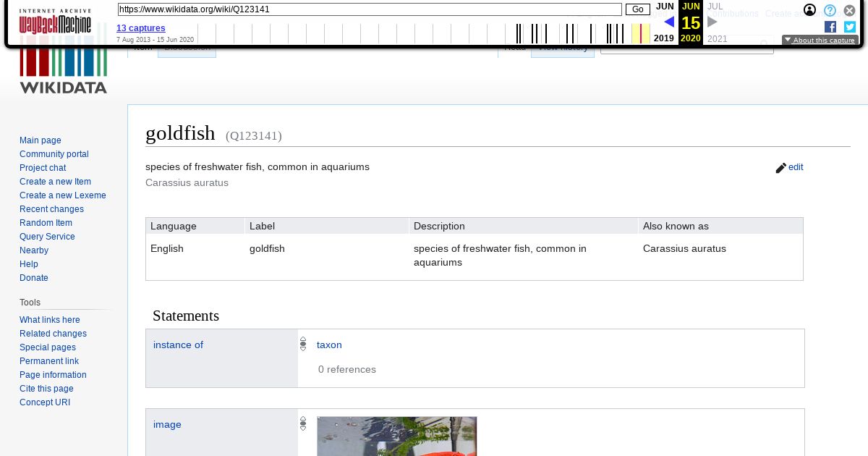Open the Wayback help question icon

830,10
